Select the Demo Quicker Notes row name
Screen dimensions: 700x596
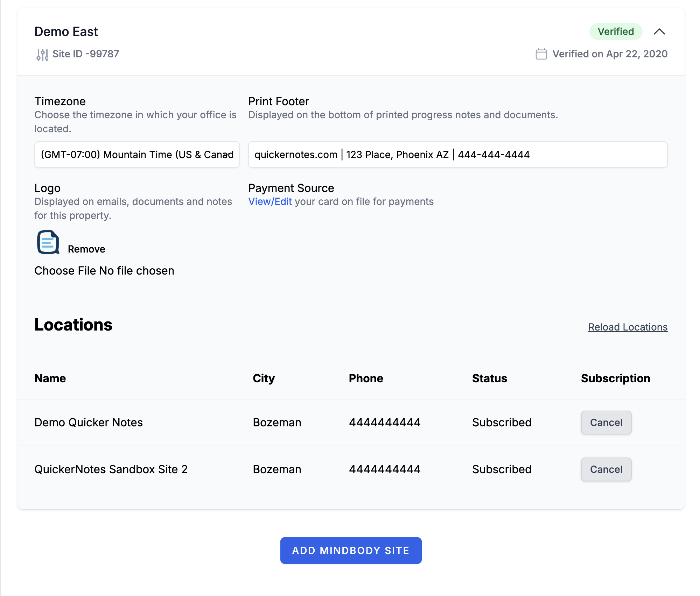pyautogui.click(x=89, y=423)
